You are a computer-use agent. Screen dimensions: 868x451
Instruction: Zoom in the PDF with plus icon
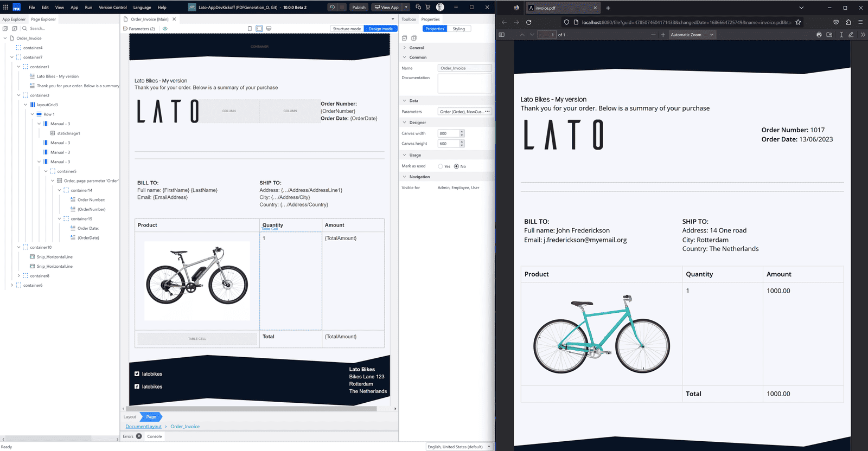pyautogui.click(x=662, y=35)
